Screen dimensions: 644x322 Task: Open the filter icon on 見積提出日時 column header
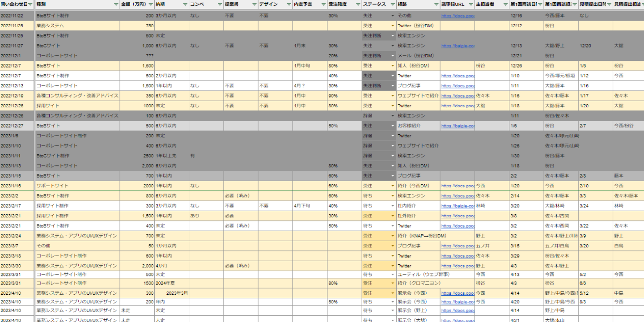coord(609,4)
